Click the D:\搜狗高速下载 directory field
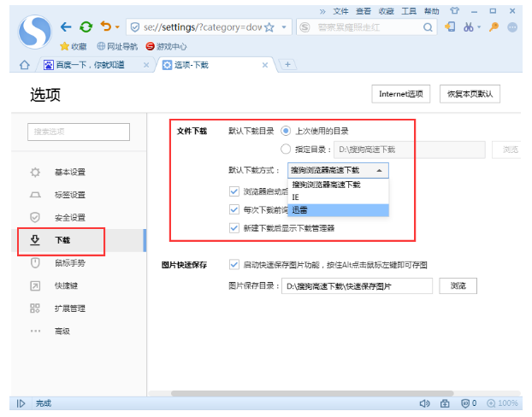The height and width of the screenshot is (417, 532). [x=410, y=150]
